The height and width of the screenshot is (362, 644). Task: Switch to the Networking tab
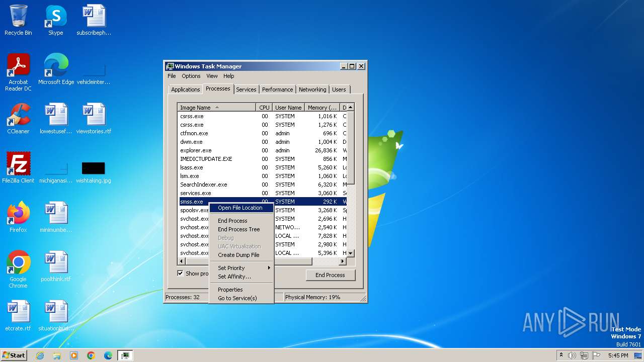pyautogui.click(x=312, y=89)
